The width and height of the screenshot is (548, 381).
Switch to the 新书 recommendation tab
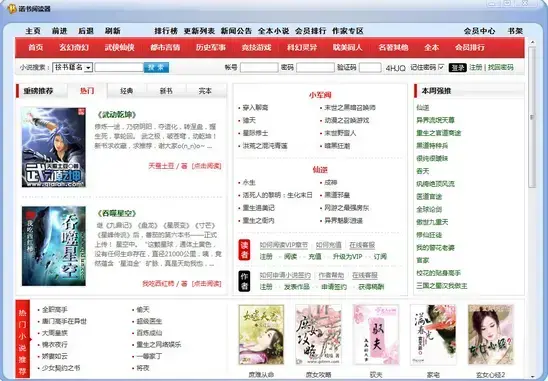point(166,91)
